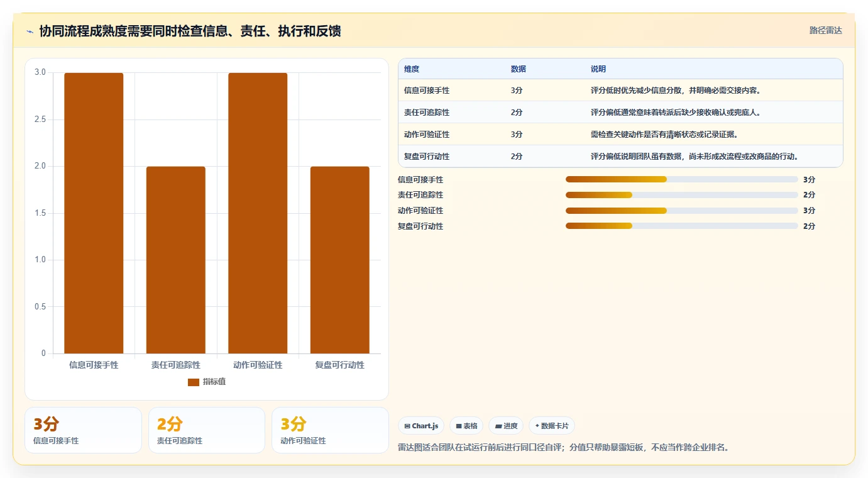
Task: Click the footer note starting 雷达图适合团队
Action: 563,448
